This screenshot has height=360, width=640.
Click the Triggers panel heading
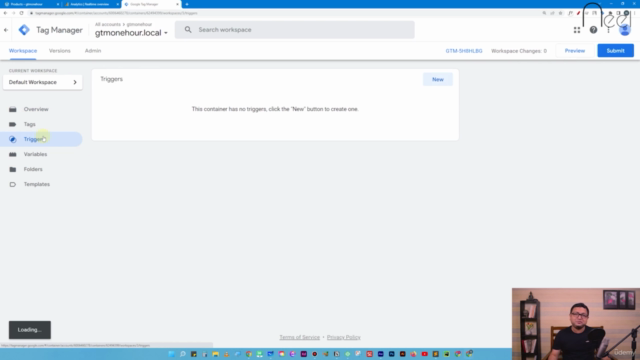111,79
